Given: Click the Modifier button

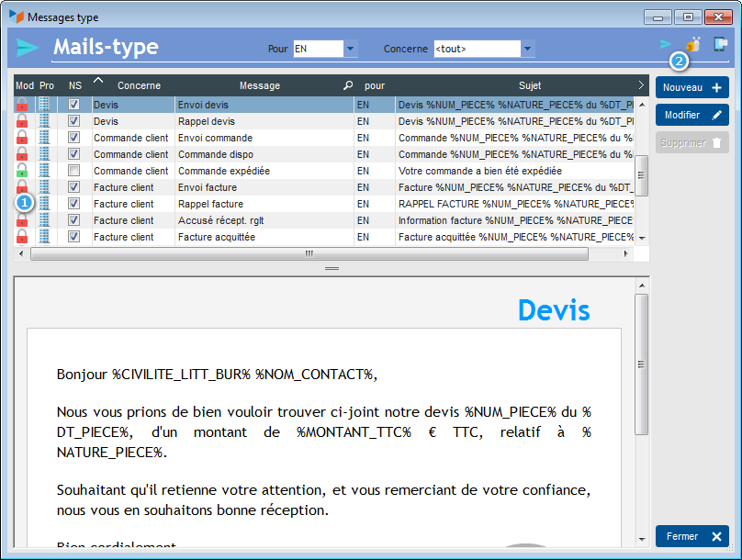Looking at the screenshot, I should [x=691, y=115].
